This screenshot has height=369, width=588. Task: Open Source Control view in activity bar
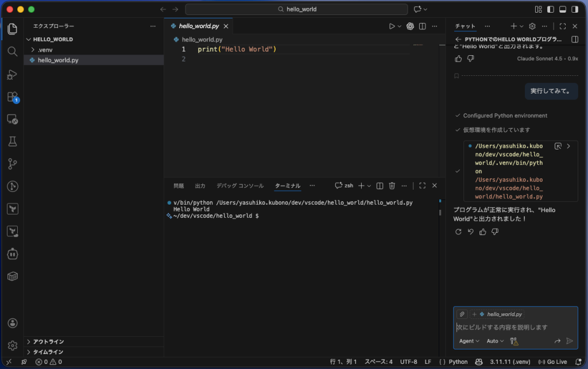point(12,164)
